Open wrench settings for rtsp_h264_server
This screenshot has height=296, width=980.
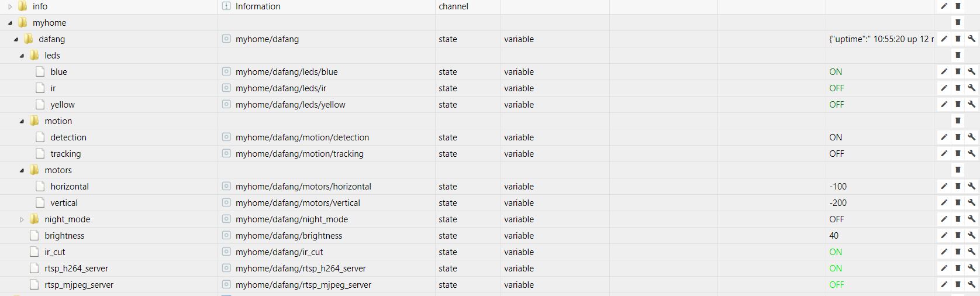pos(971,269)
